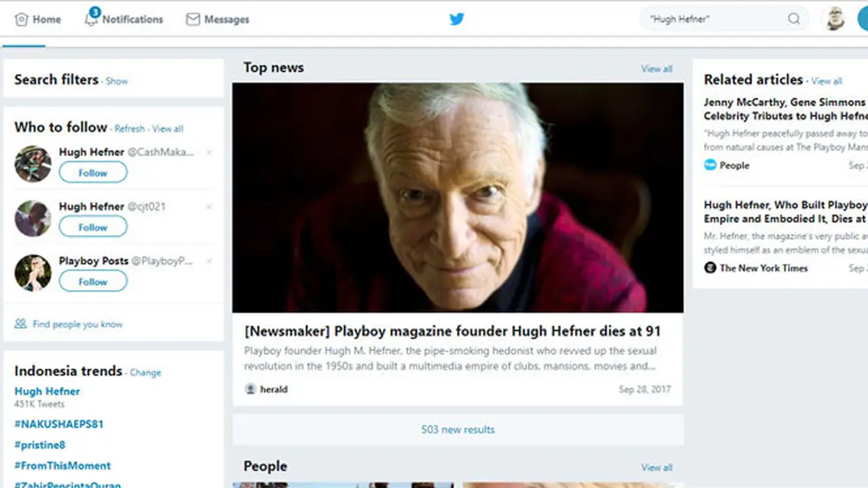Follow Hugh Hefner @CashMaka account
Screen dimensions: 868x488
tap(93, 173)
